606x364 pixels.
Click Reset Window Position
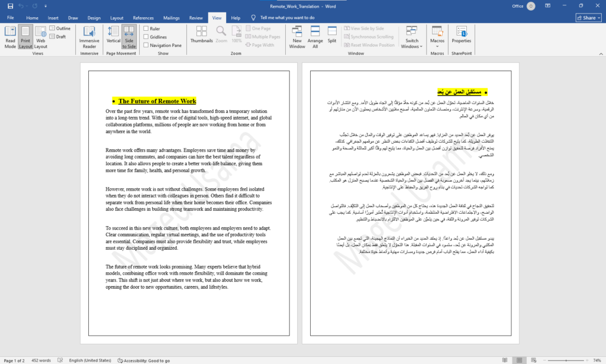[x=369, y=45]
